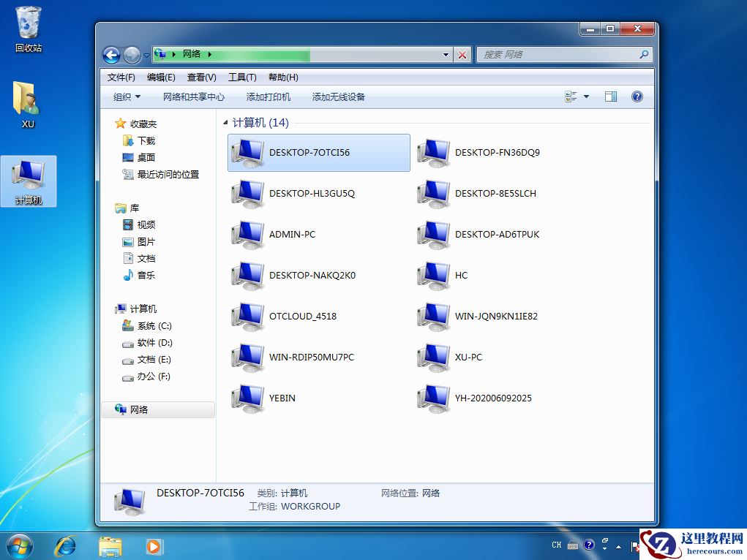This screenshot has height=560, width=747.
Task: Open the 组织 dropdown menu
Action: click(x=127, y=97)
